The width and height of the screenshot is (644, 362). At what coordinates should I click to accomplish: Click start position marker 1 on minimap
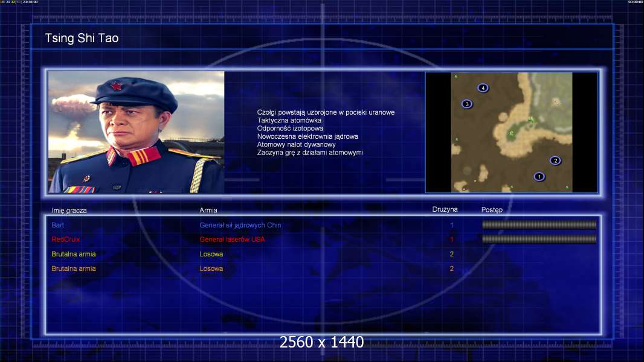539,177
